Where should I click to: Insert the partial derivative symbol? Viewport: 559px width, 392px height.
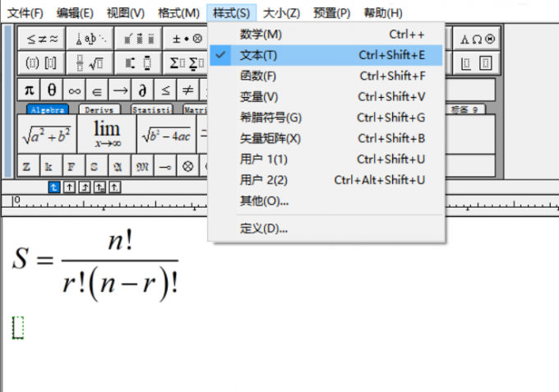(142, 90)
